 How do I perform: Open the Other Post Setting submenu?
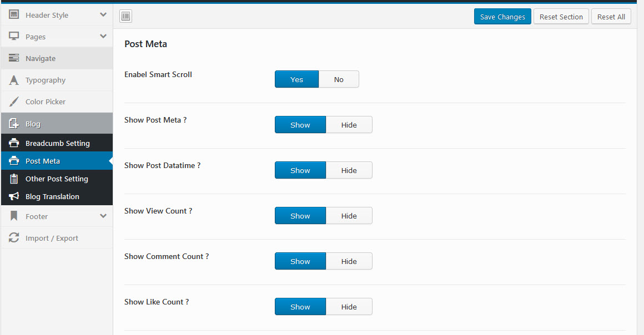[x=57, y=179]
